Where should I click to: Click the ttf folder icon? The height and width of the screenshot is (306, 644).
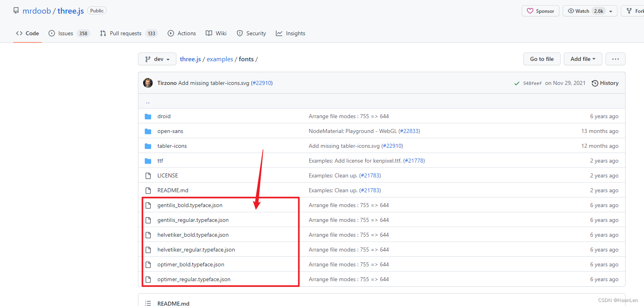pos(148,161)
